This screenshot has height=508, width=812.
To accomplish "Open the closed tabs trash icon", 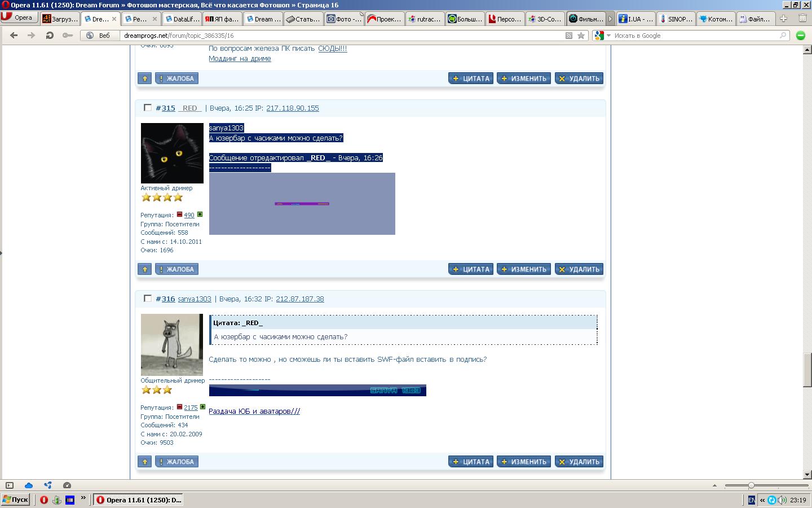I will [x=802, y=18].
